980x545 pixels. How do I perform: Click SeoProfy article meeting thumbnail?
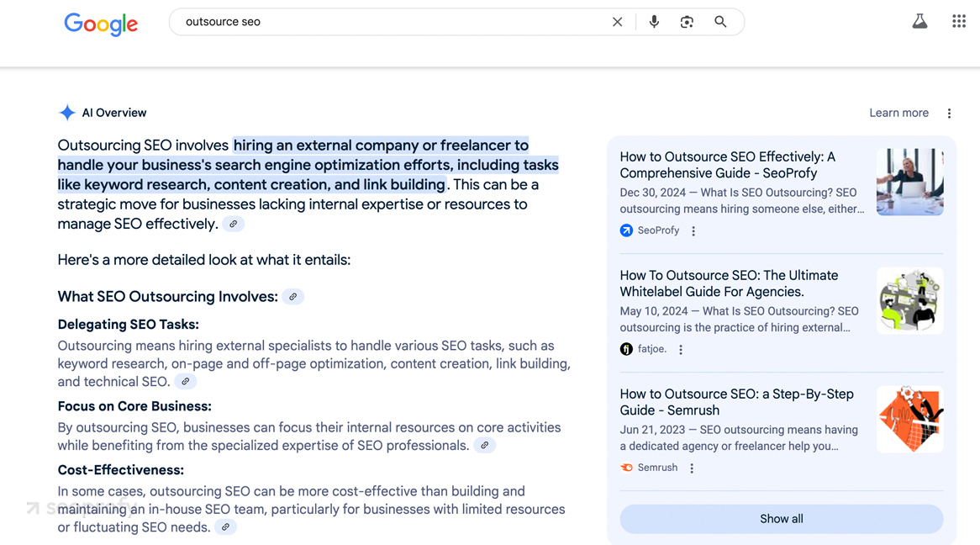[910, 182]
